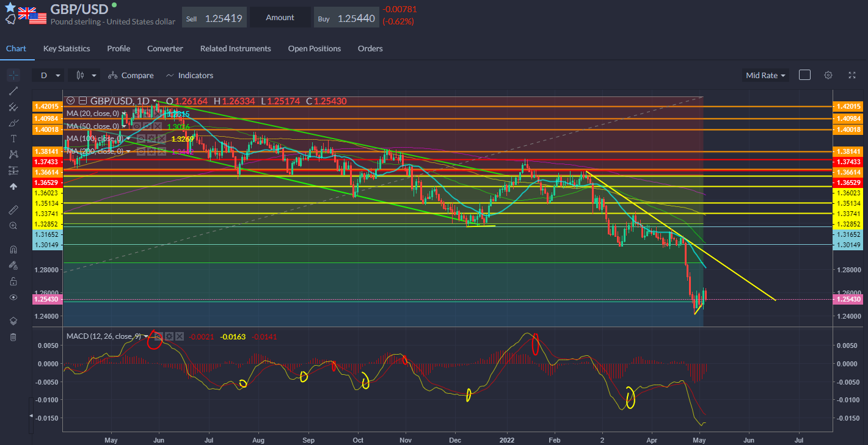This screenshot has height=445, width=868.
Task: Toggle hide all drawings eye icon
Action: (x=13, y=297)
